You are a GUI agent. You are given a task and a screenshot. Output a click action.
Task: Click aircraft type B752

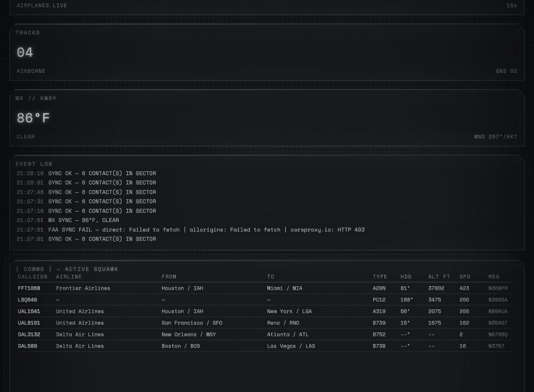tap(379, 335)
